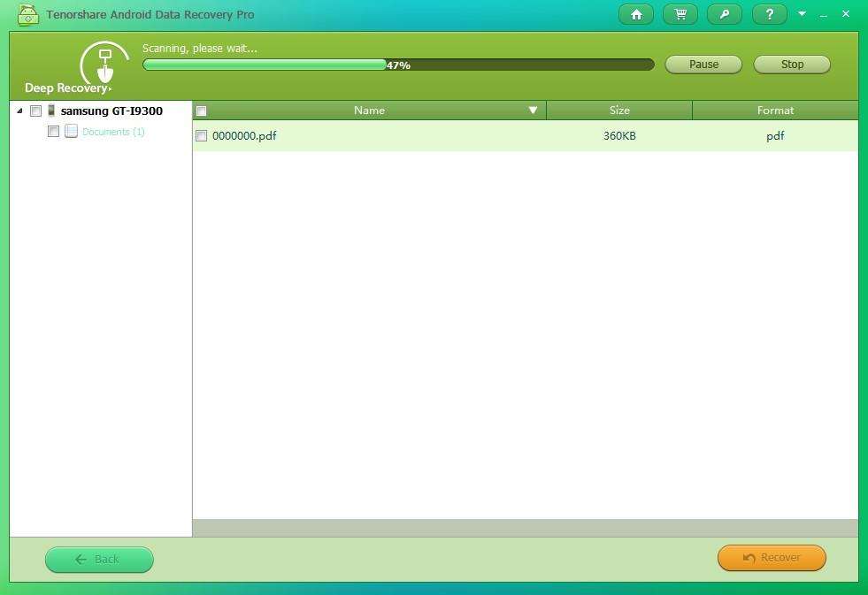
Task: Click the scanning progress bar at 47%
Action: [398, 65]
